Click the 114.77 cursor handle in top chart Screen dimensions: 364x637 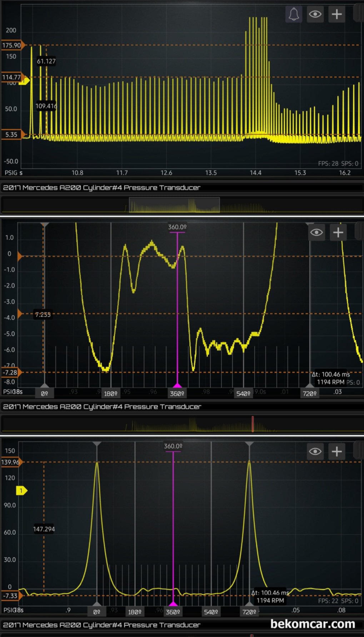click(x=12, y=77)
